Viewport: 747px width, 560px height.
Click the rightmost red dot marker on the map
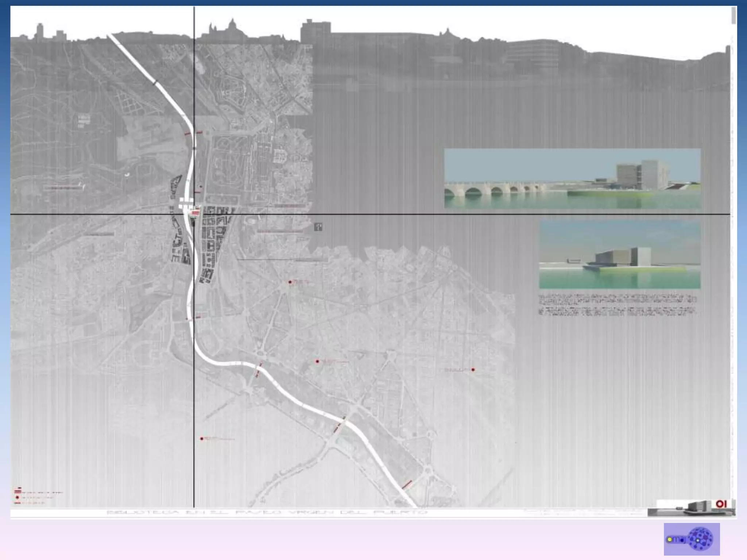(473, 370)
